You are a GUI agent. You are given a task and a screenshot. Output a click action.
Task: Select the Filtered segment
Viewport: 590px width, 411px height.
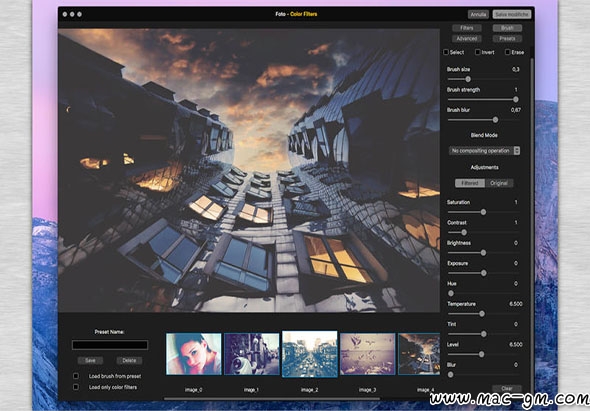click(x=470, y=183)
